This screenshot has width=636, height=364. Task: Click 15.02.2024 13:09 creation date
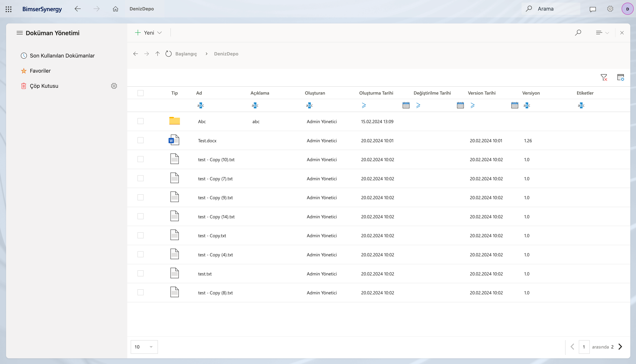[x=377, y=121]
